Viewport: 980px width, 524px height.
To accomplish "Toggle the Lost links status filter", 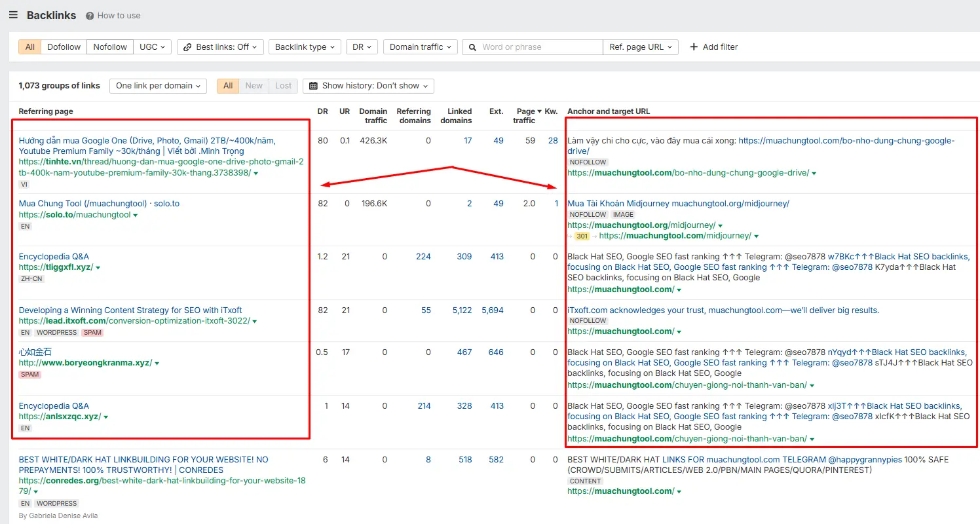I will click(x=283, y=86).
